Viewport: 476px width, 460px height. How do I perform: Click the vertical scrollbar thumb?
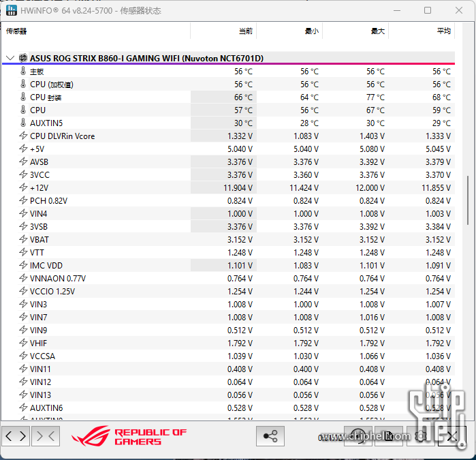coord(468,200)
